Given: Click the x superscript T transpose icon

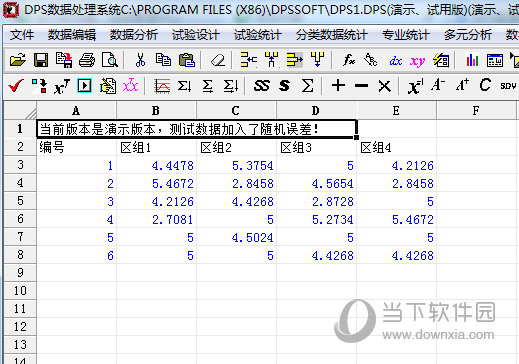Looking at the screenshot, I should (x=62, y=87).
